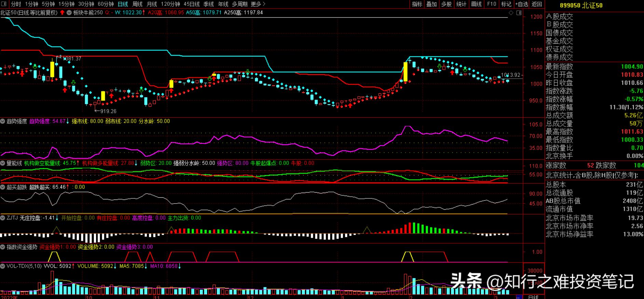Show more period options with 更多 arrow
The image size is (644, 299).
(258, 4)
